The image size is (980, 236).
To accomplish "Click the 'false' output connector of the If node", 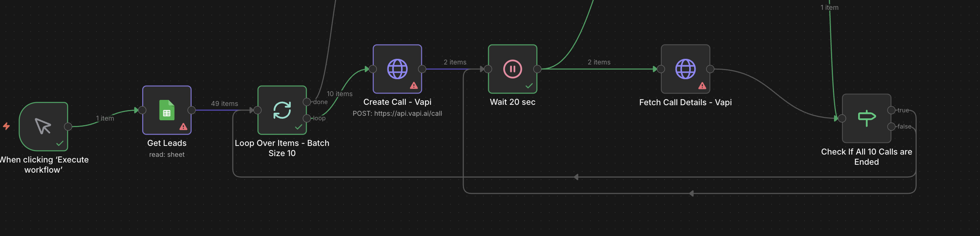I will [891, 127].
